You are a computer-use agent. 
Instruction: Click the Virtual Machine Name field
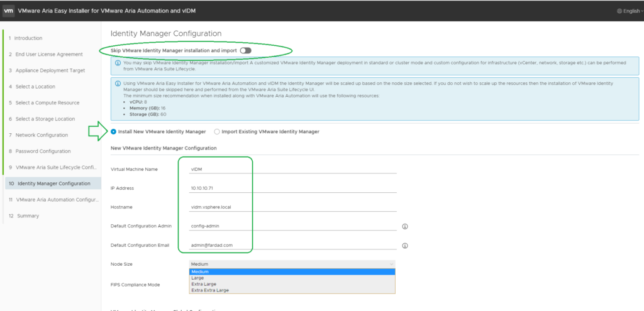pyautogui.click(x=292, y=169)
